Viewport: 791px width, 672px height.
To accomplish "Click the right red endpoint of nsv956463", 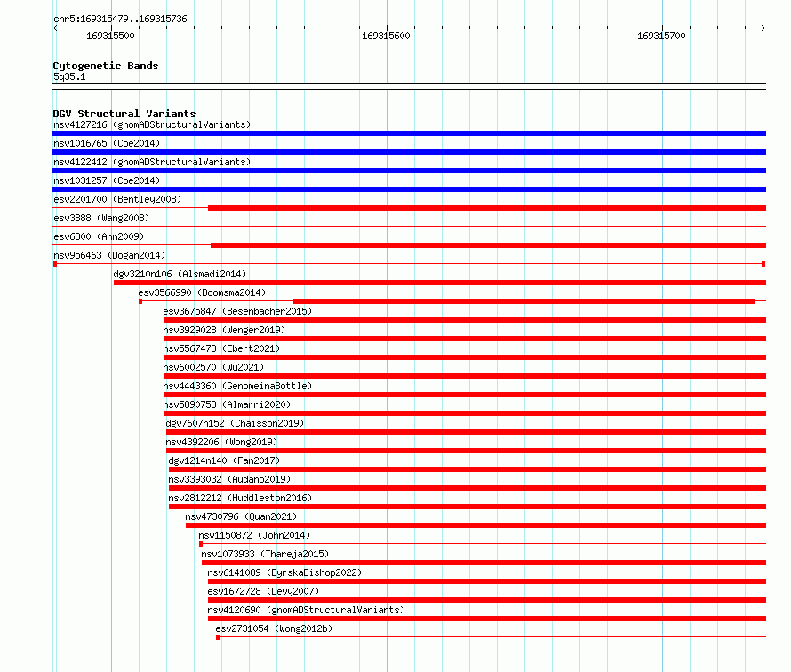I will tap(763, 264).
